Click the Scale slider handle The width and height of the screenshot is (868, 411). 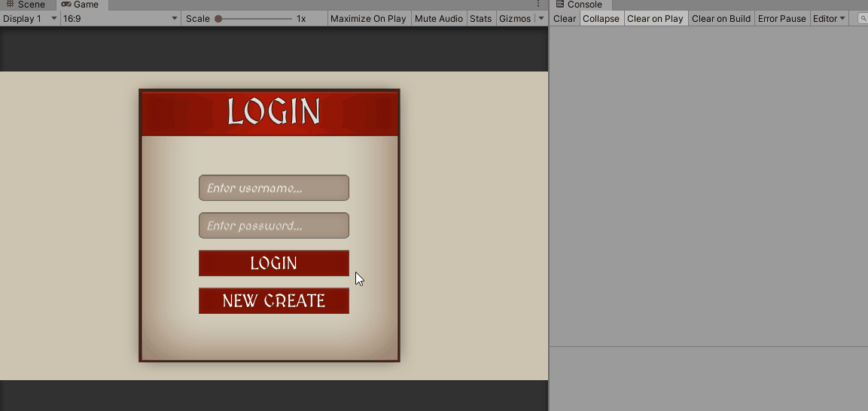tap(218, 19)
